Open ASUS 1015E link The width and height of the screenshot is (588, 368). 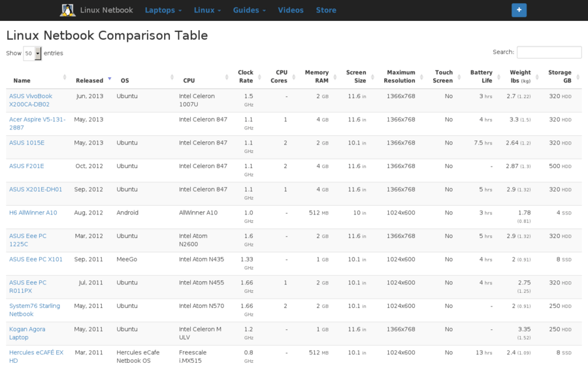pos(27,143)
